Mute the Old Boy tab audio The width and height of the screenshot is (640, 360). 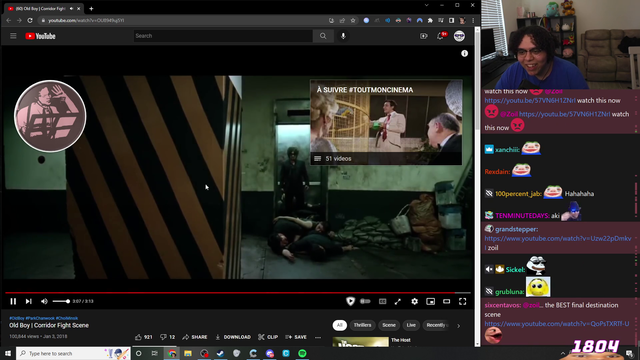click(71, 9)
